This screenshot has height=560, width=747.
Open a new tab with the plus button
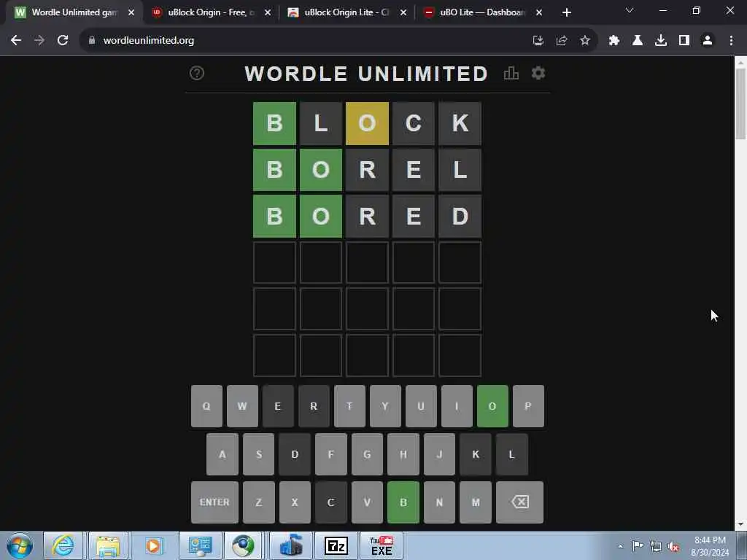566,12
